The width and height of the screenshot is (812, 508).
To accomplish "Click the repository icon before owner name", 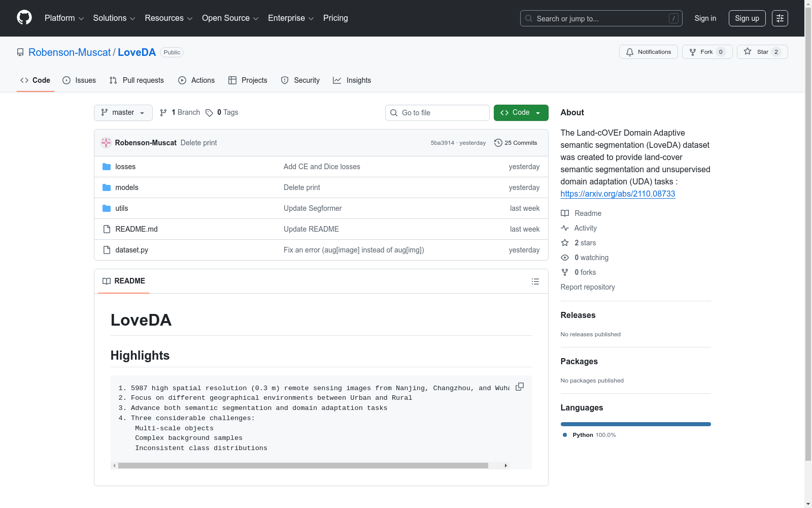I will point(20,52).
